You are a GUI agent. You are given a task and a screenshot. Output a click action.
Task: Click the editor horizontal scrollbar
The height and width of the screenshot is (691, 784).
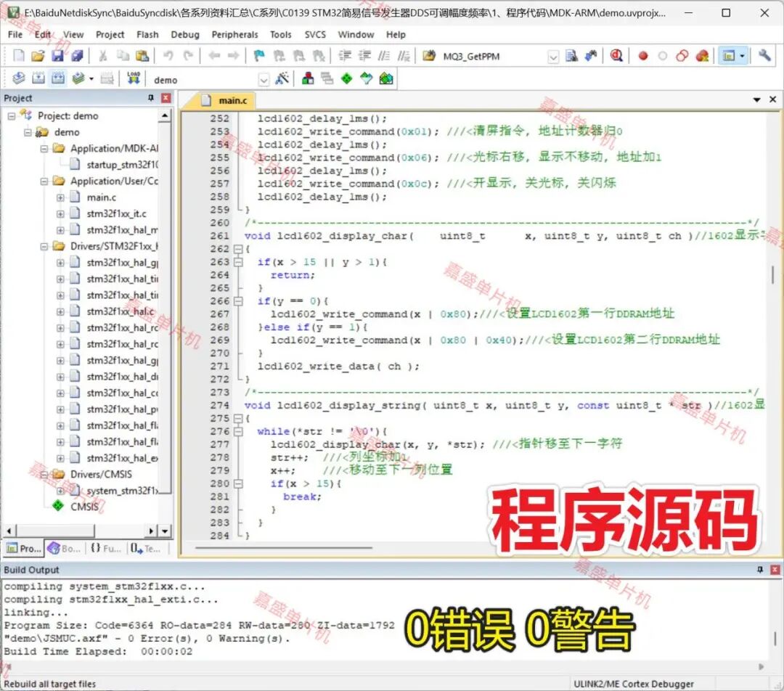coord(284,547)
